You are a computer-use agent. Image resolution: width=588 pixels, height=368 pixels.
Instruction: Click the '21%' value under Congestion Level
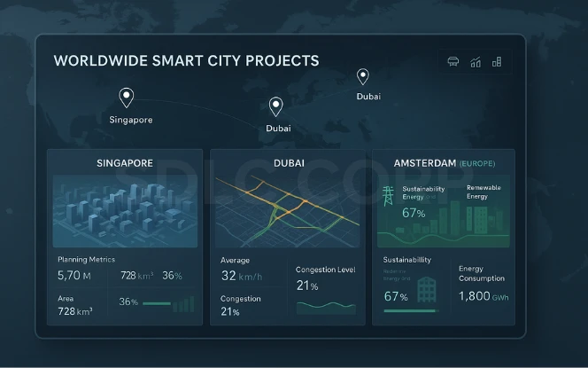[x=307, y=286]
